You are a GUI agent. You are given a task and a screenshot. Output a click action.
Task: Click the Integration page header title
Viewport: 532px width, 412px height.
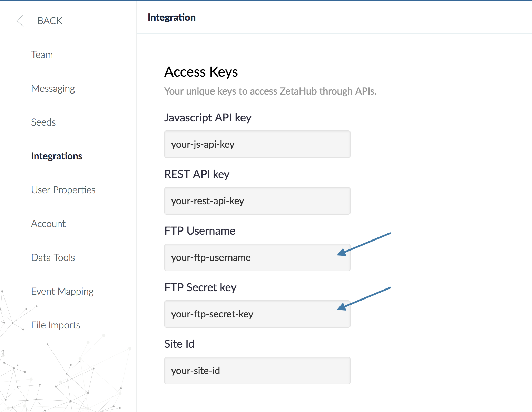171,17
